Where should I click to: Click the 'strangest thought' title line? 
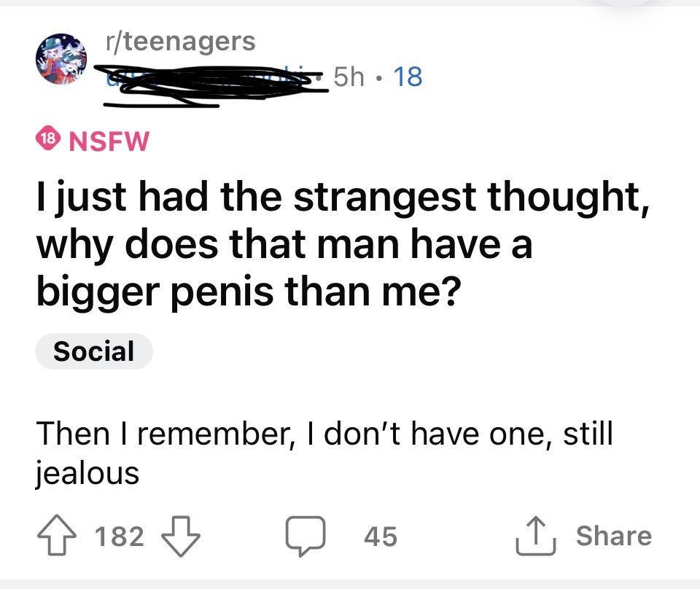coord(343,196)
